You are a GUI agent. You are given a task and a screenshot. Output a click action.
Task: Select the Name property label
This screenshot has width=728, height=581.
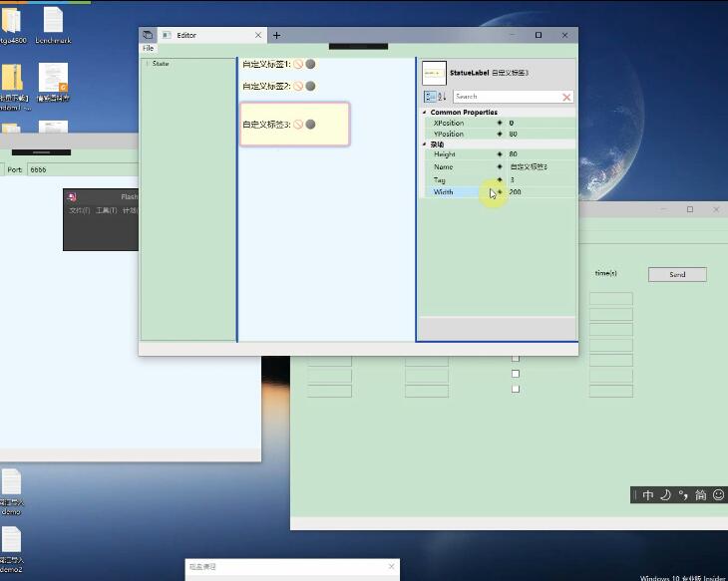pos(444,166)
